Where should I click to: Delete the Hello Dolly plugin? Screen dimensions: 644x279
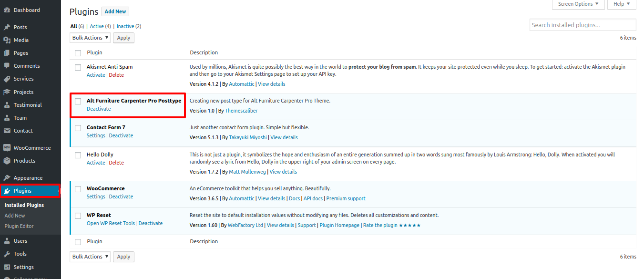116,163
